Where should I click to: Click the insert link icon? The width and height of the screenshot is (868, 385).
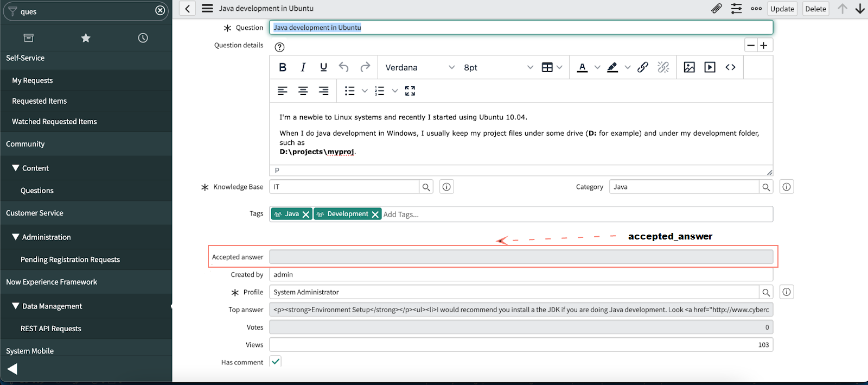pyautogui.click(x=643, y=67)
